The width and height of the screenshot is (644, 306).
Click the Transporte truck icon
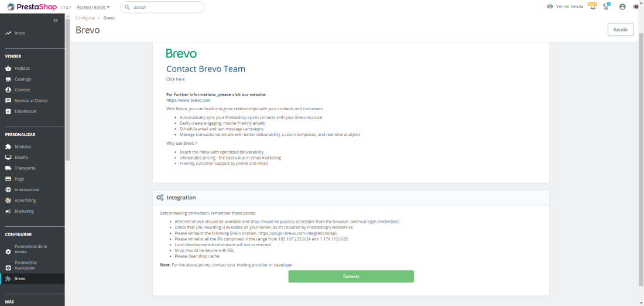pyautogui.click(x=8, y=168)
